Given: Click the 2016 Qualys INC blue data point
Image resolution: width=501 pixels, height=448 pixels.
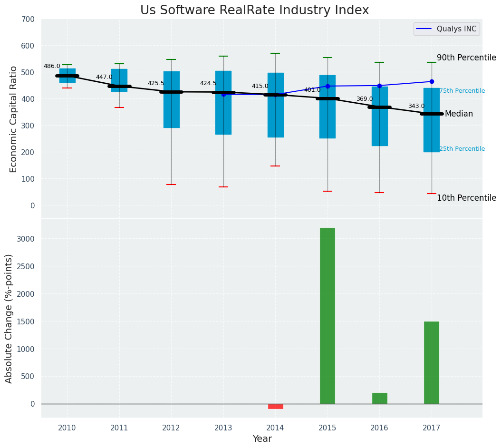Looking at the screenshot, I should click(x=380, y=86).
